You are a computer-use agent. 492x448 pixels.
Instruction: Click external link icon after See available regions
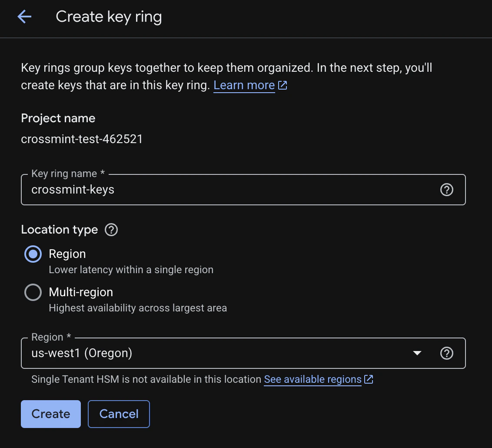(x=369, y=379)
